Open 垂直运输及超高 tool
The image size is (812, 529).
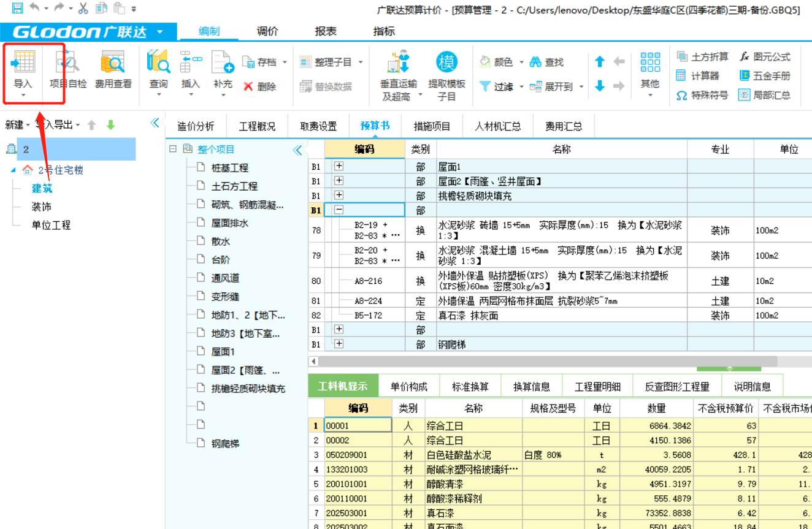click(x=399, y=77)
